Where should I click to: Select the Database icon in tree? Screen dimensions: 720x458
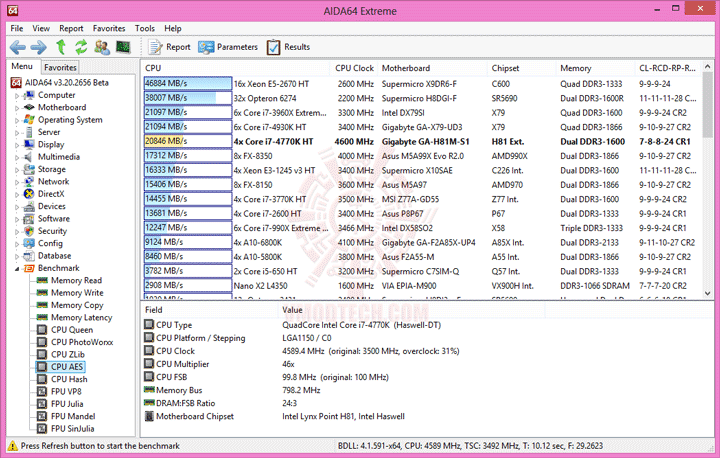coord(29,256)
